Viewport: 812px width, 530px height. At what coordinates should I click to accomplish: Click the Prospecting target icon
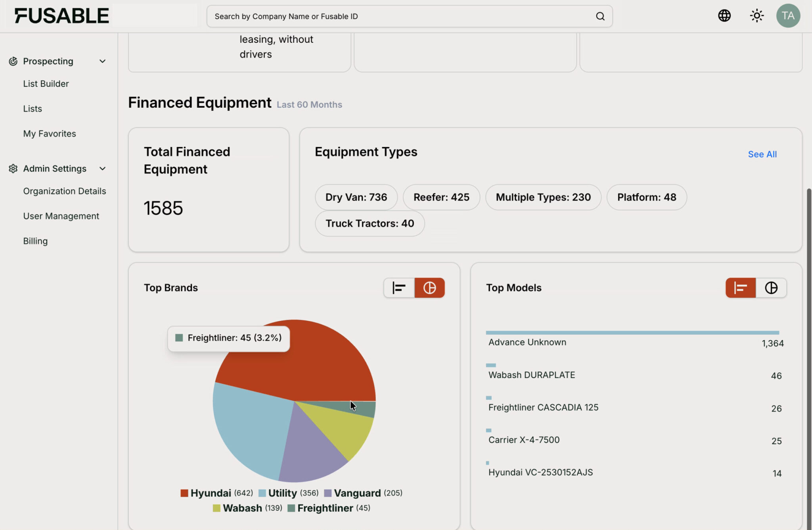point(13,61)
